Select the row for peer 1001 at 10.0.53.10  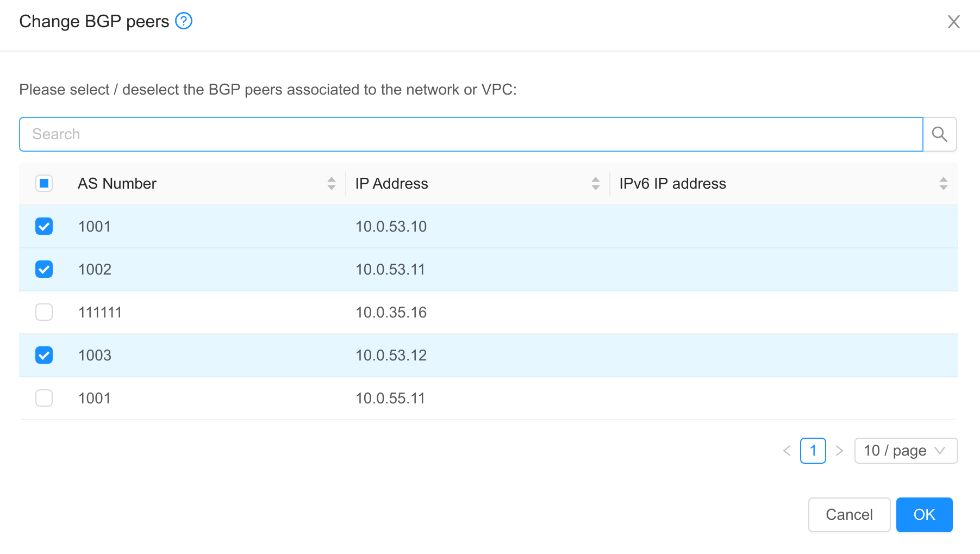[x=44, y=226]
